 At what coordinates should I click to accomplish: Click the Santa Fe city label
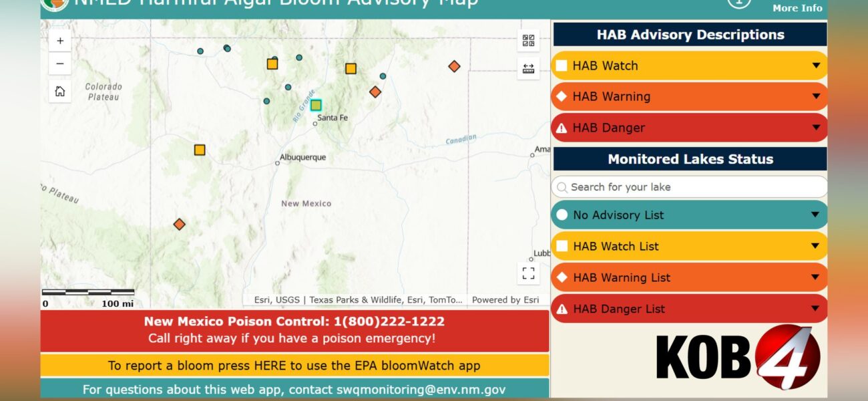coord(333,118)
